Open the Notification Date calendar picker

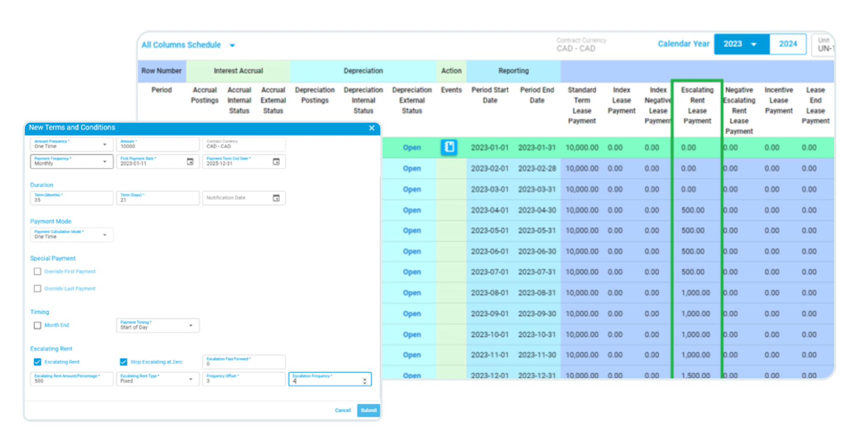click(x=277, y=198)
